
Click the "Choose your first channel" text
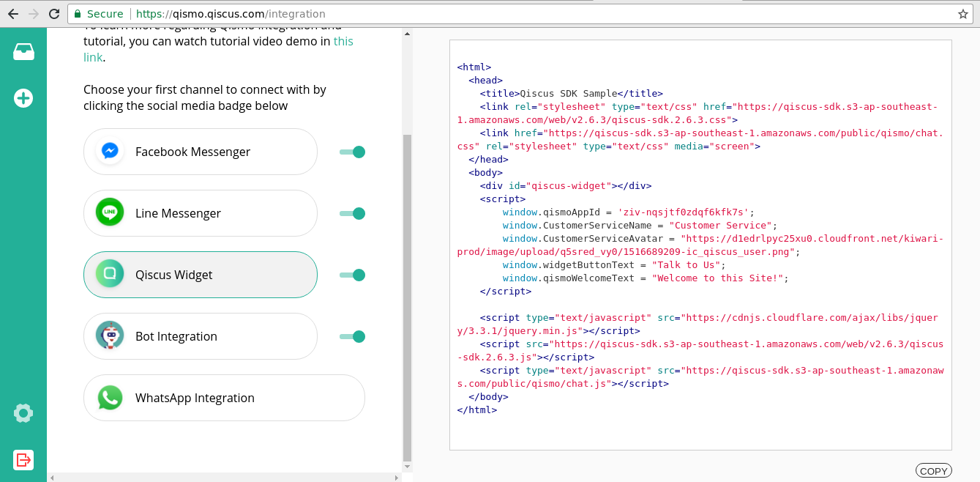(x=205, y=97)
